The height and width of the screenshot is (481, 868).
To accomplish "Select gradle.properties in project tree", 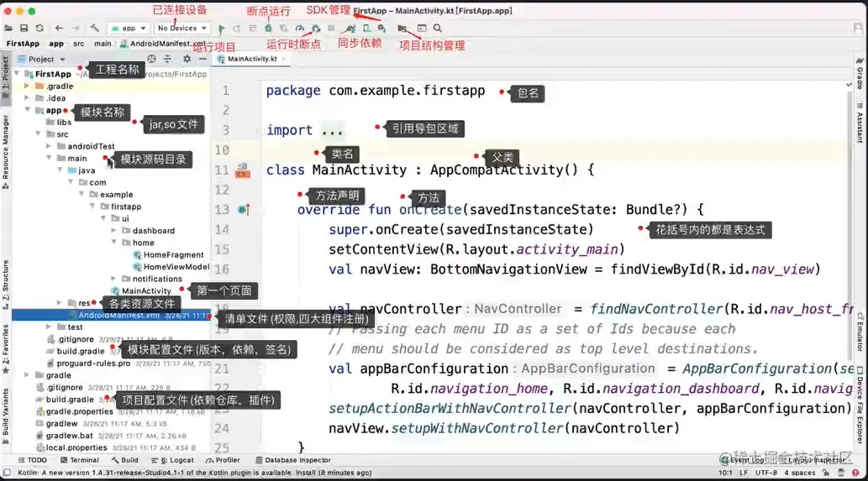I will 74,411.
